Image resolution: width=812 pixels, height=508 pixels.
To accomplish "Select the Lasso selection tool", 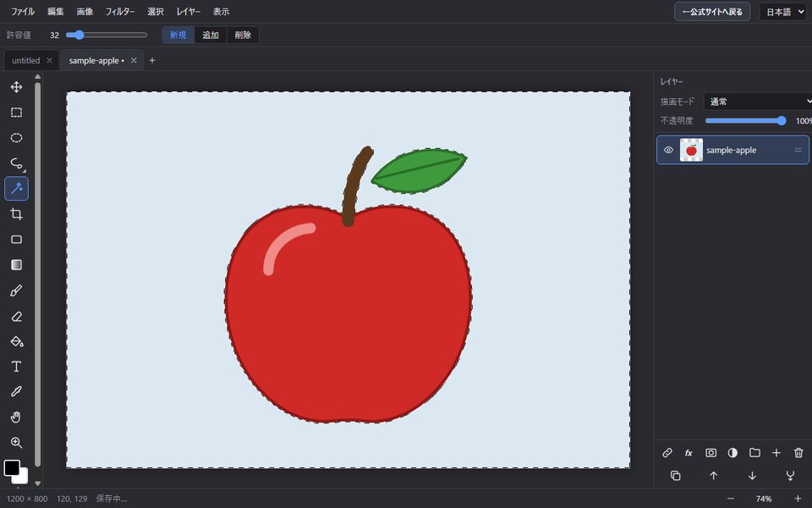I will click(x=17, y=163).
